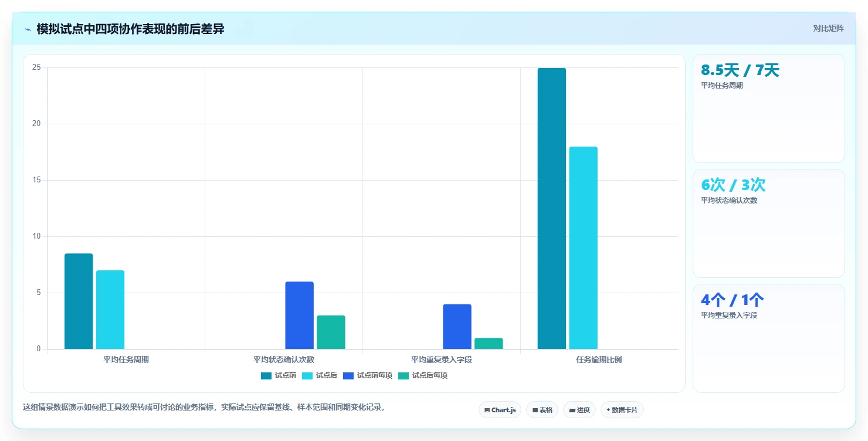Click the 平均任务周期 caption in first card
The height and width of the screenshot is (441, 868).
point(722,86)
